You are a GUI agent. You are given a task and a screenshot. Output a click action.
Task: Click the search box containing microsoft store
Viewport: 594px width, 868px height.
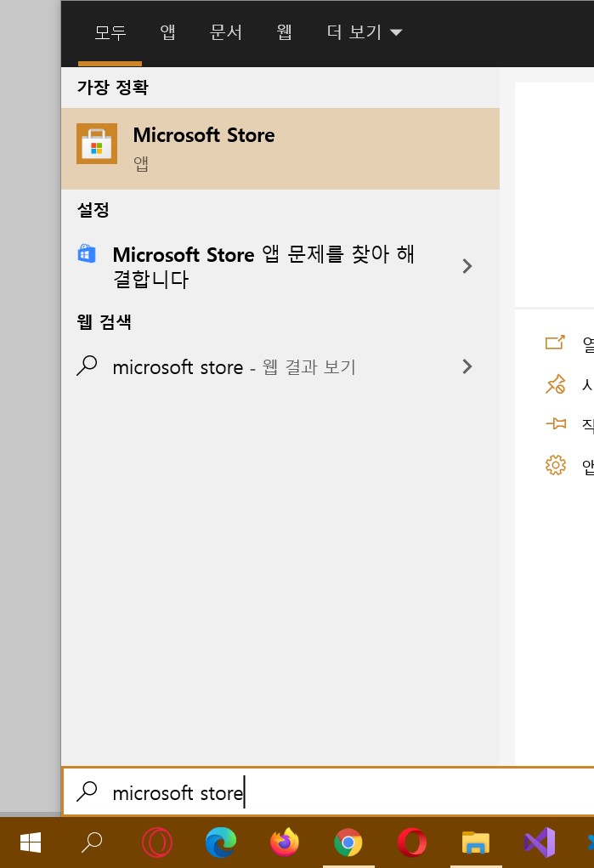[x=329, y=791]
